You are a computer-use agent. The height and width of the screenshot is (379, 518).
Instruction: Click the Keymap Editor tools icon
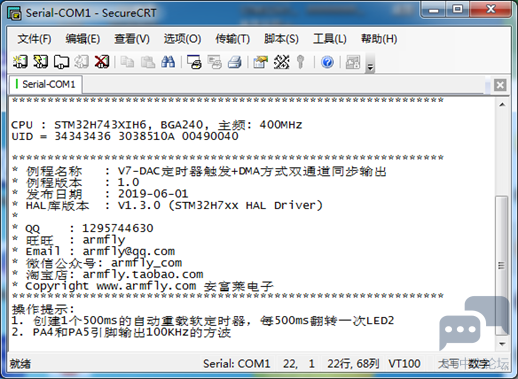click(281, 62)
